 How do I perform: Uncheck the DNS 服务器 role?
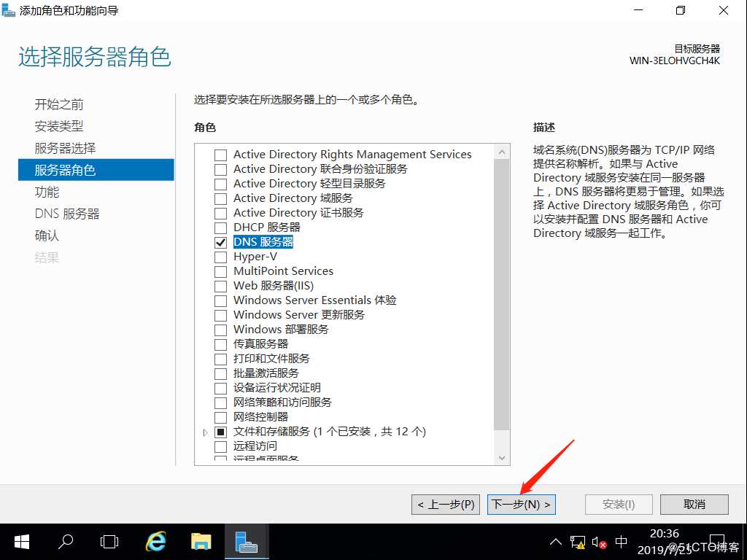(220, 242)
